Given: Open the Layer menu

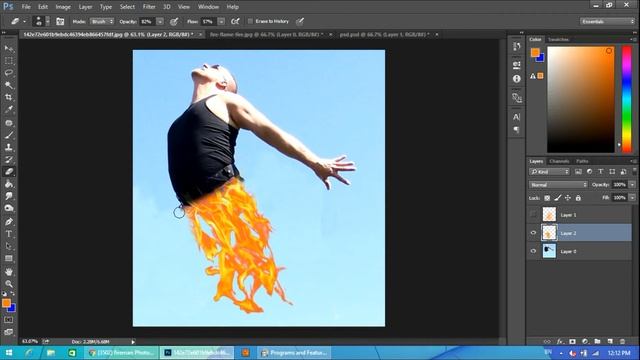Looking at the screenshot, I should pos(85,7).
